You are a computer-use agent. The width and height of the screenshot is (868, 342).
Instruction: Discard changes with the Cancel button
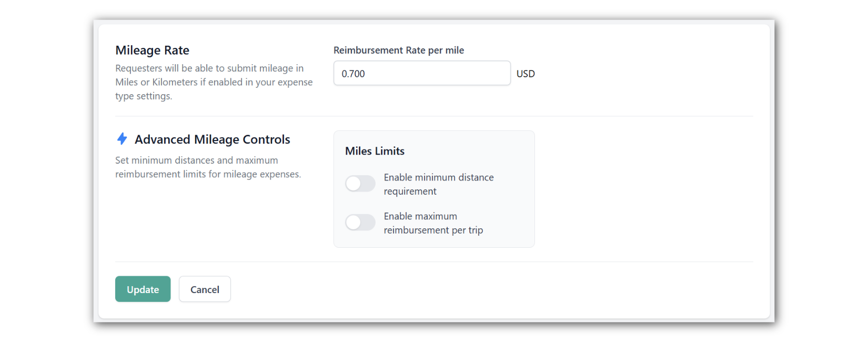[205, 289]
